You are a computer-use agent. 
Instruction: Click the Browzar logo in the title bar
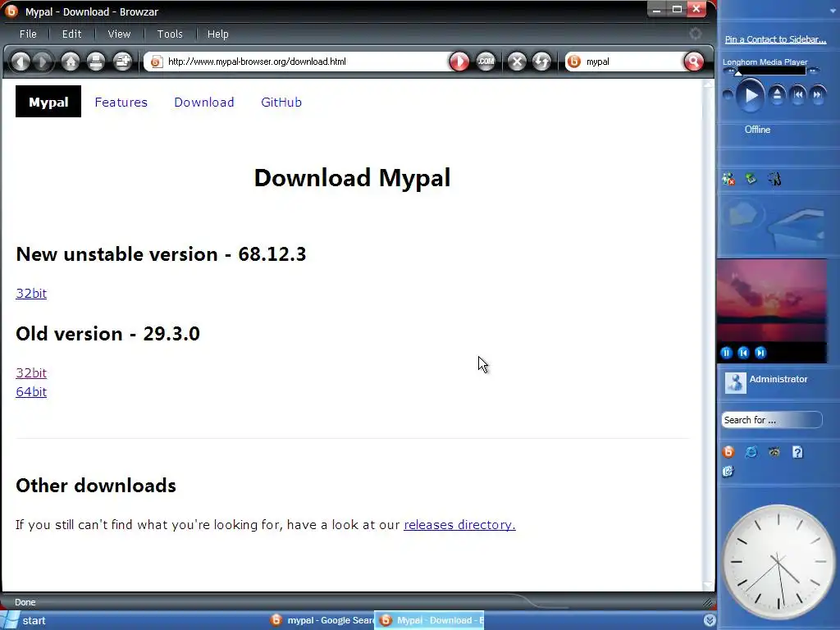pos(11,11)
